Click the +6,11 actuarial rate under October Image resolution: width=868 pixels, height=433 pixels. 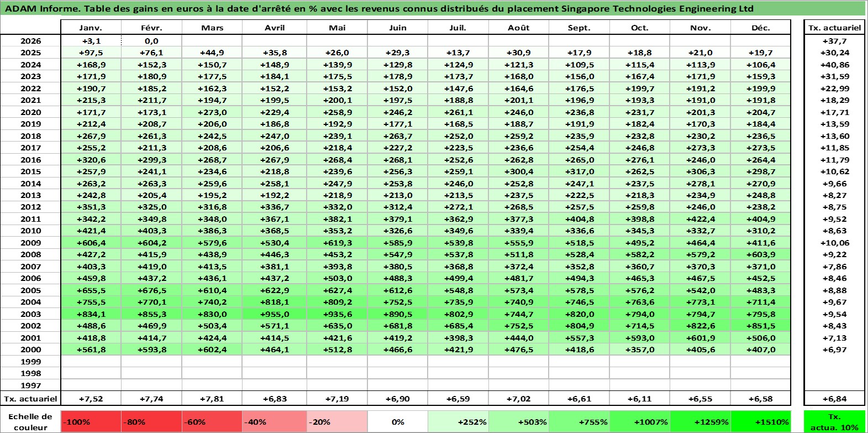point(640,398)
